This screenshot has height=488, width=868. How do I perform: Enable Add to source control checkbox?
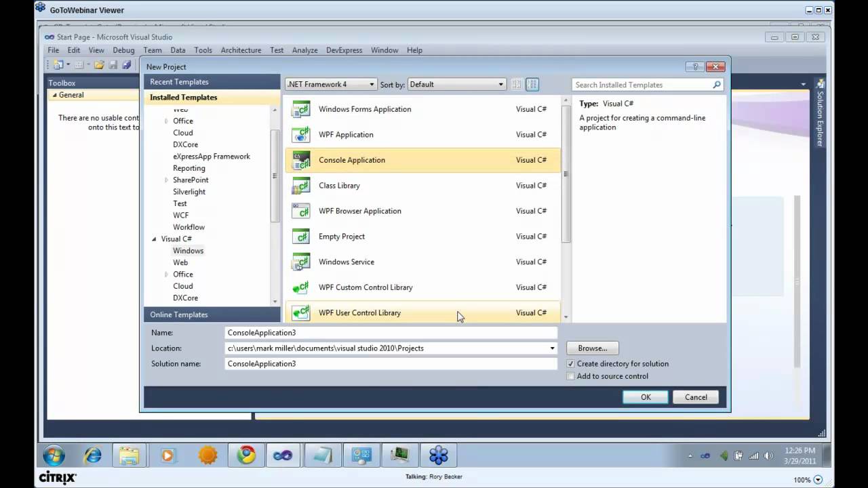tap(570, 376)
